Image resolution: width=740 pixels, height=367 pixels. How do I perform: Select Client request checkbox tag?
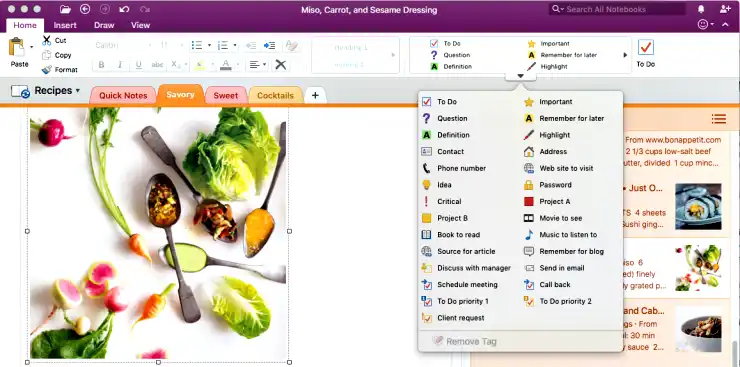coord(427,318)
